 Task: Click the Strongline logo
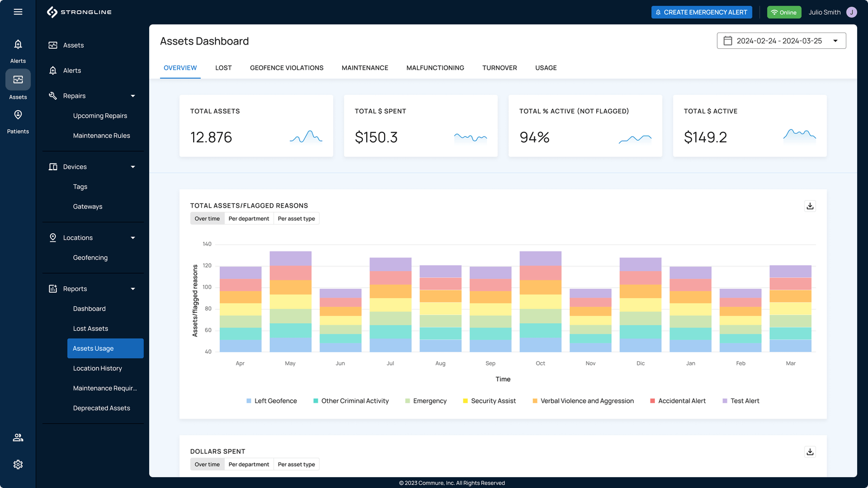click(79, 12)
